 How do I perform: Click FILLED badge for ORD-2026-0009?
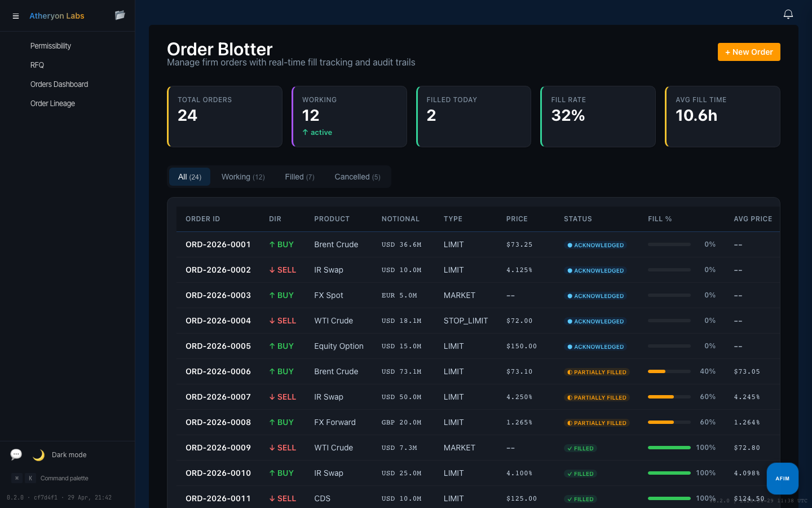coord(580,448)
